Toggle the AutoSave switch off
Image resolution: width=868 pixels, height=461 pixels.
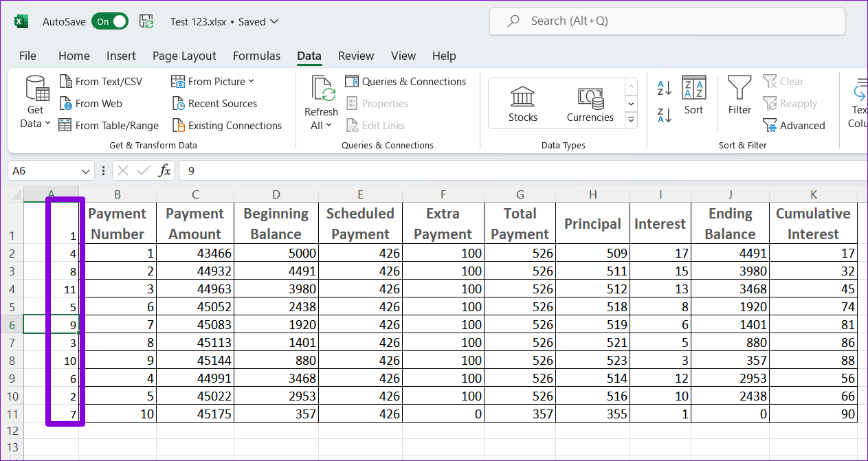(110, 21)
